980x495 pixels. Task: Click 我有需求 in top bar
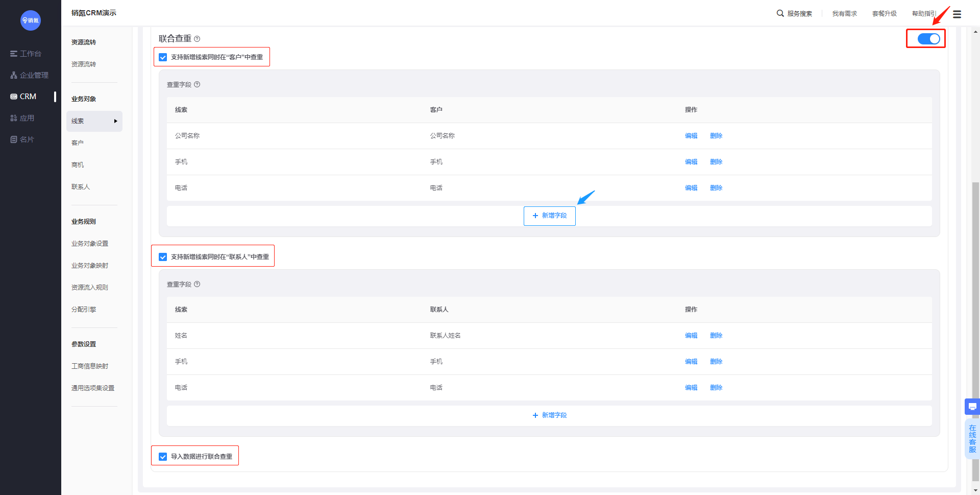click(x=845, y=14)
